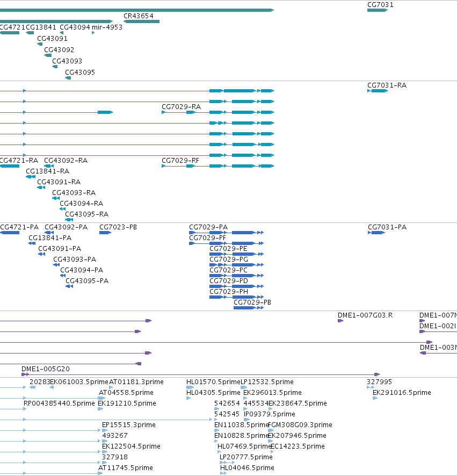Click the CG43092 gene label
The image size is (457, 476).
click(x=59, y=50)
